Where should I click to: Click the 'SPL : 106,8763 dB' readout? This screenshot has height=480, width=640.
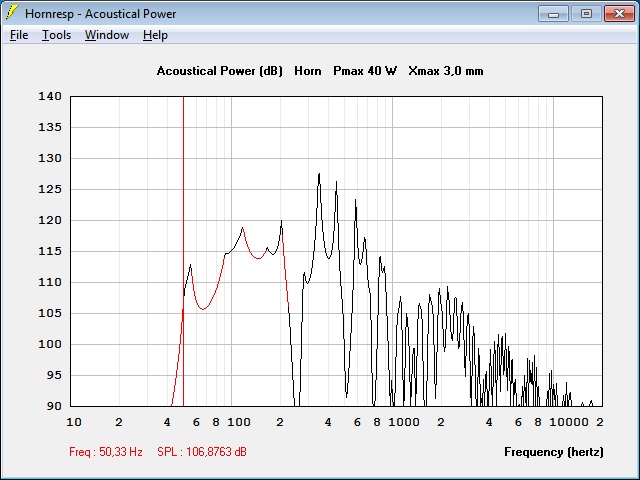(x=202, y=452)
